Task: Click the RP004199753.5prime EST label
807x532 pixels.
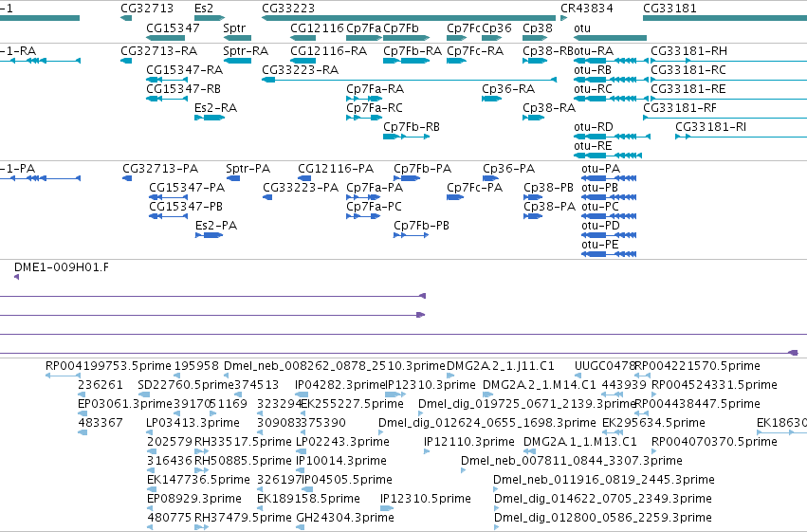Action: pos(108,366)
